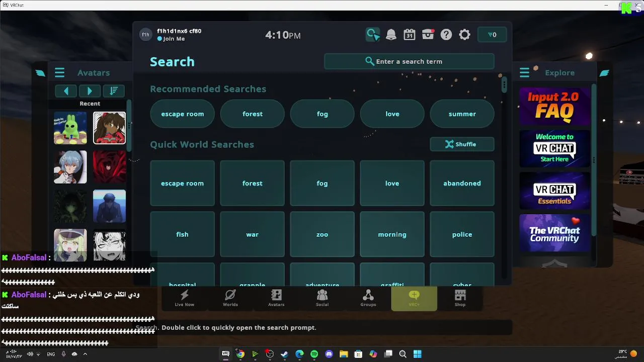Open the Explore panel hamburger menu
The image size is (644, 362).
(524, 73)
